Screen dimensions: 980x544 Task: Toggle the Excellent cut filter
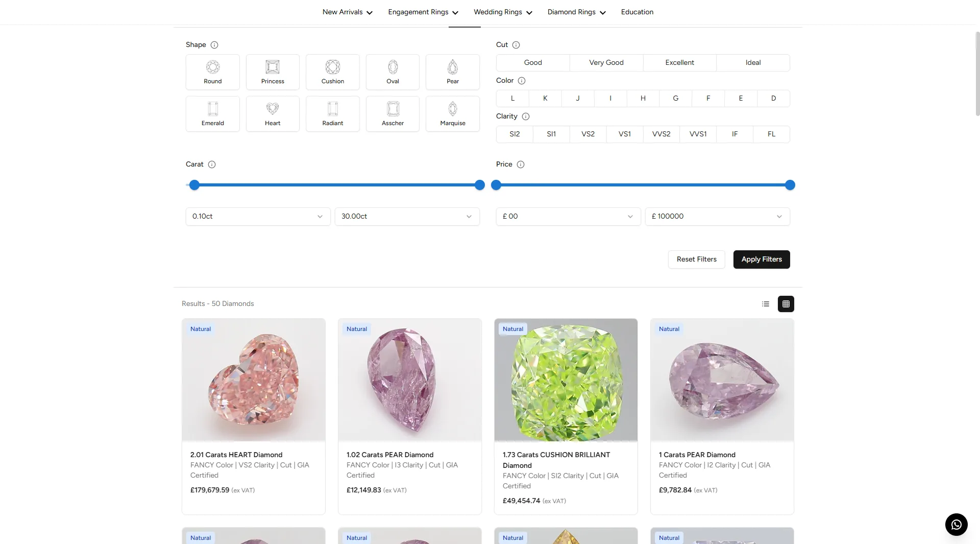pyautogui.click(x=679, y=63)
